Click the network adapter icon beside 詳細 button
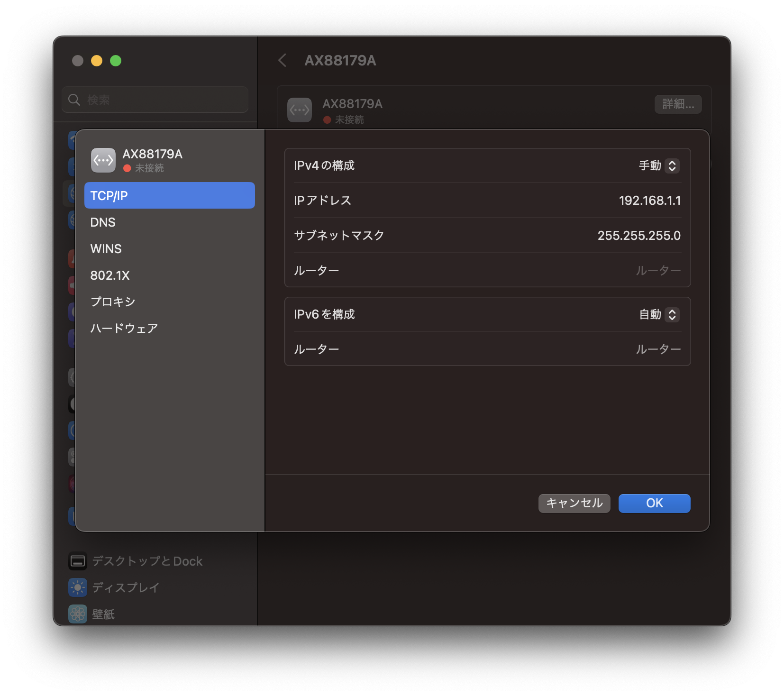The width and height of the screenshot is (784, 696). pyautogui.click(x=299, y=110)
